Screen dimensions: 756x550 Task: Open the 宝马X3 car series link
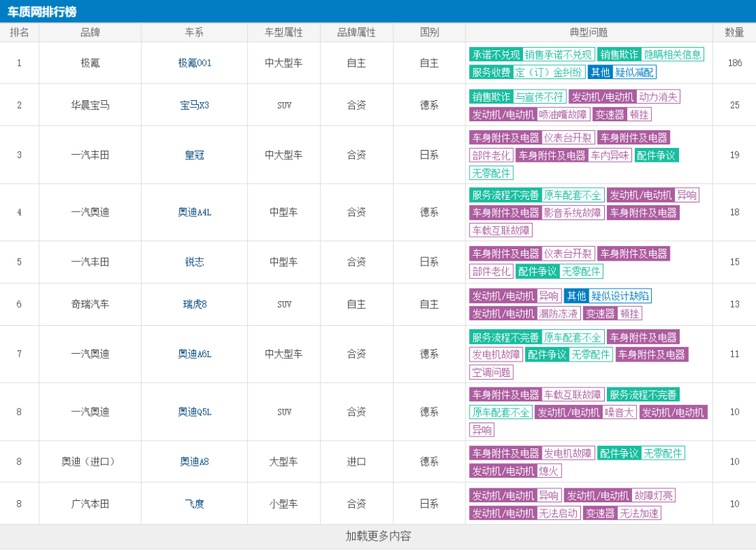[x=195, y=105]
